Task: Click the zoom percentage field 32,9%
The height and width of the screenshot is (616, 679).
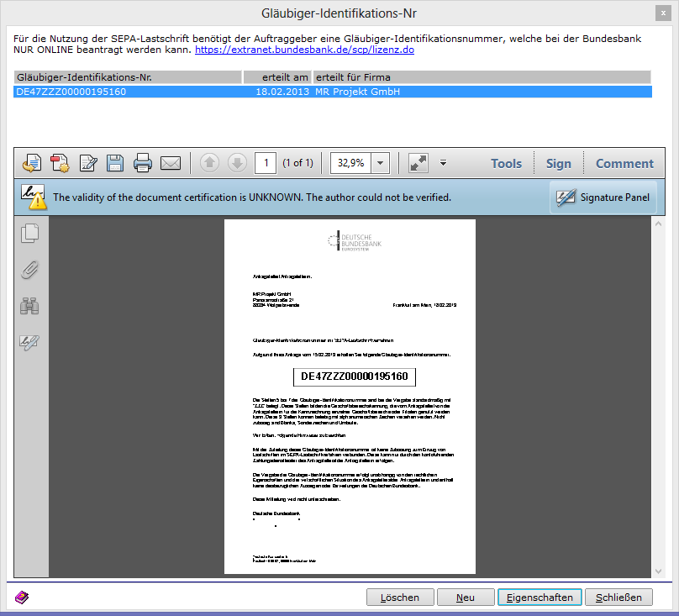Action: click(350, 163)
